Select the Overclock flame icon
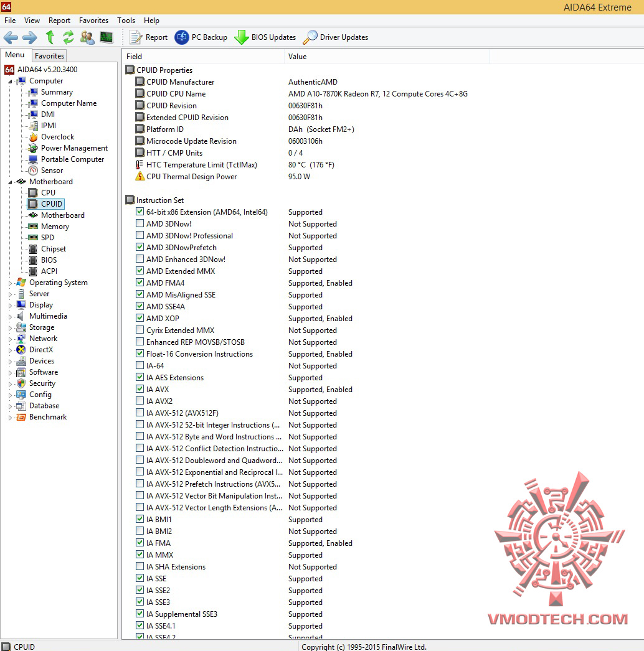This screenshot has height=651, width=644. coord(33,137)
